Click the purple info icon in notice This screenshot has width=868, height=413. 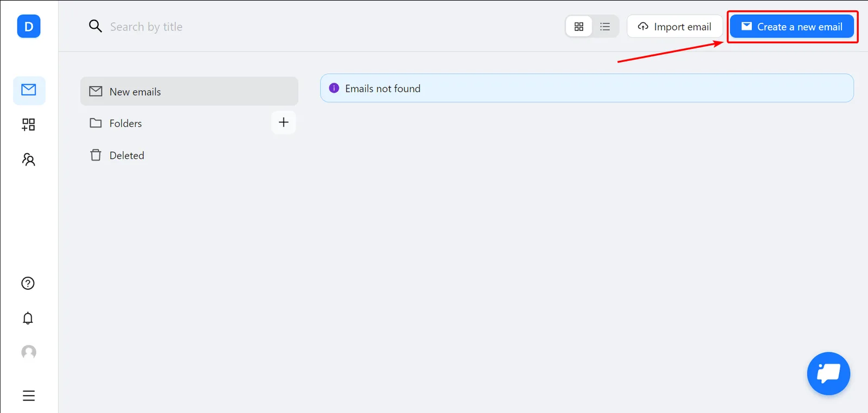(x=334, y=88)
